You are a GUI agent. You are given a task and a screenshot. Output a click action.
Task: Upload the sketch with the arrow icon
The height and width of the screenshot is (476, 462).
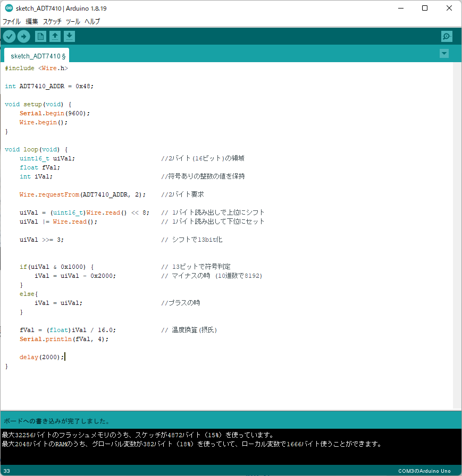pos(23,36)
